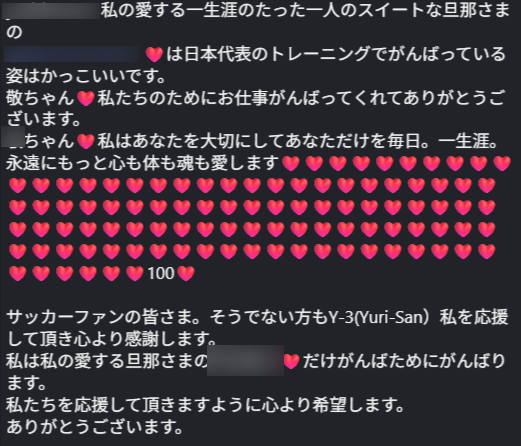
Task: Click the closing line ありがとうございます。
Action: pyautogui.click(x=95, y=427)
